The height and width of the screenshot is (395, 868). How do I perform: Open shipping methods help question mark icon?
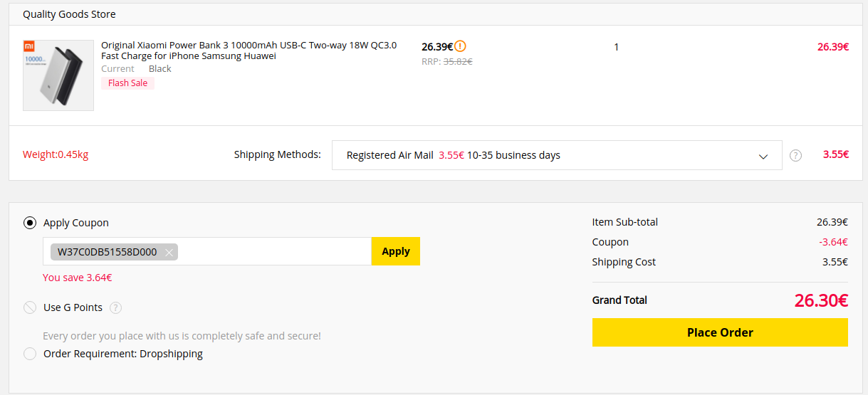(x=795, y=155)
